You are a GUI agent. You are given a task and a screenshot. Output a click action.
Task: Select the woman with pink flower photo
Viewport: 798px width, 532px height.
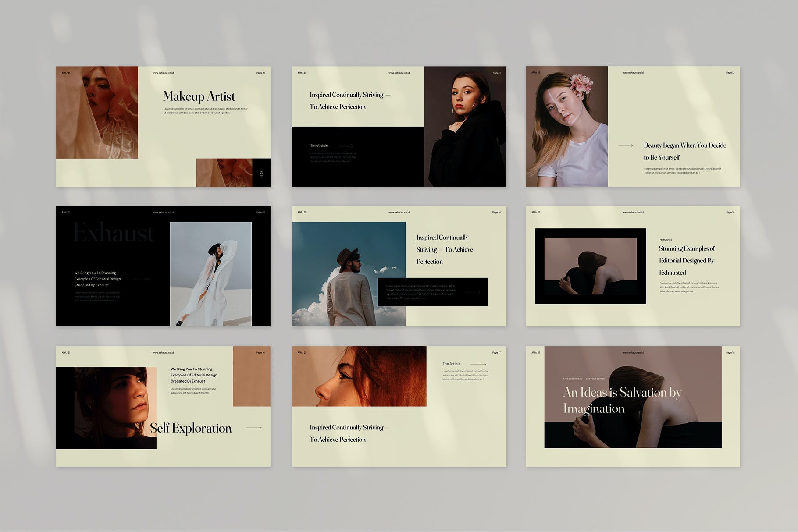566,126
